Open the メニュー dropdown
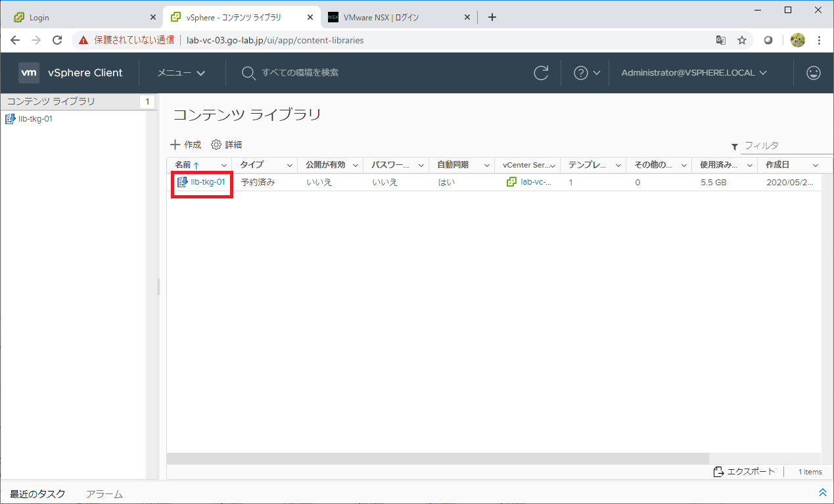This screenshot has height=504, width=834. [181, 73]
